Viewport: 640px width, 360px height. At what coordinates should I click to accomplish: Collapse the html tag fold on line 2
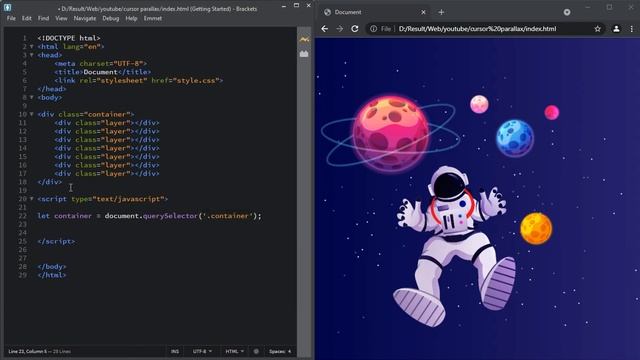click(31, 47)
